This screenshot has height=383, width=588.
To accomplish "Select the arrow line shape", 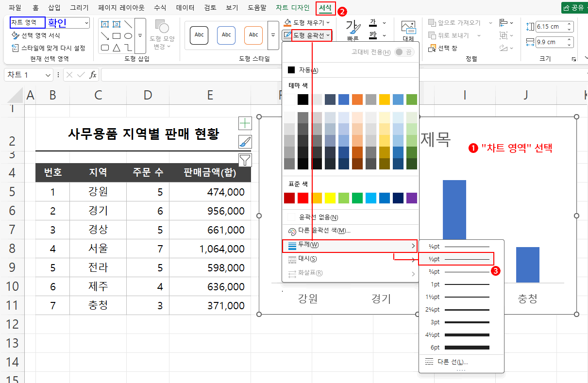I will [x=104, y=35].
